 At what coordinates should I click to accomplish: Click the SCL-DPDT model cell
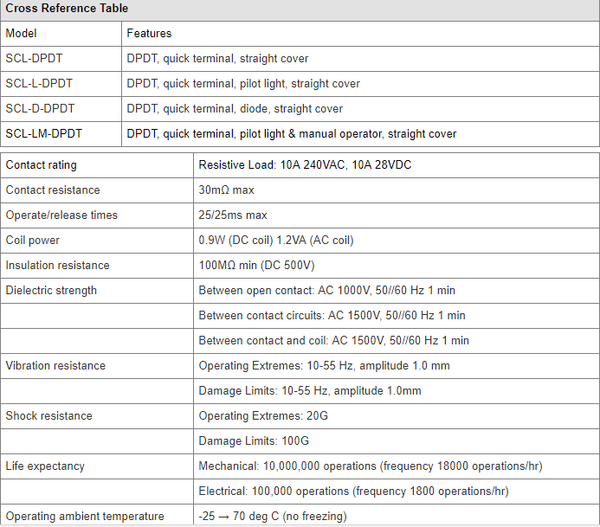pos(37,59)
